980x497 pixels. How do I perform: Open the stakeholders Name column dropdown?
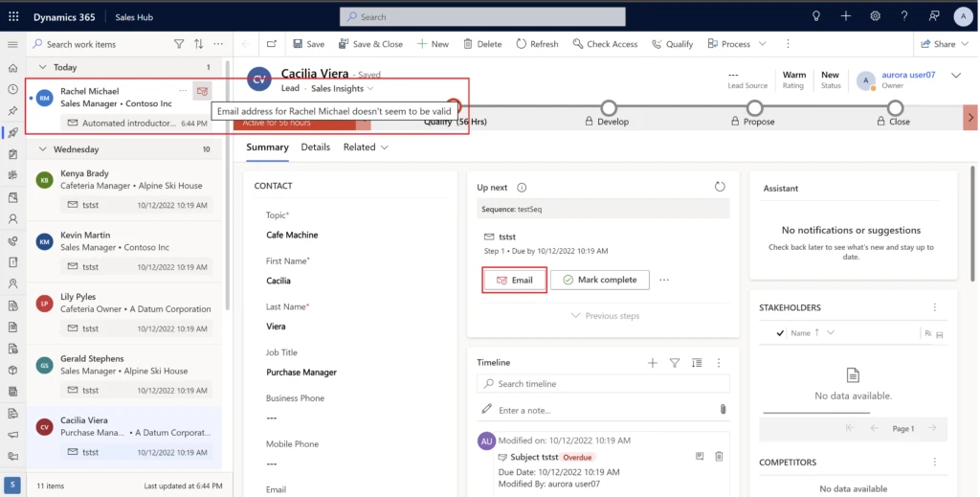point(831,333)
